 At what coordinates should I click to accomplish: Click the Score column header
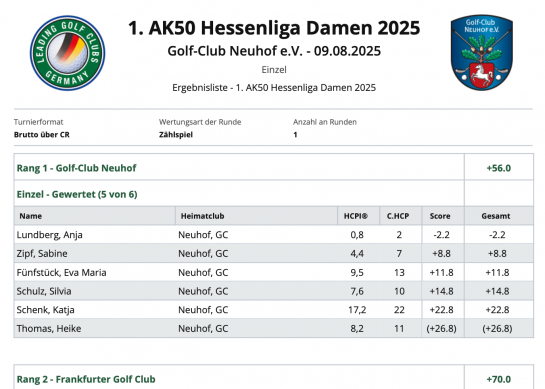click(x=440, y=216)
